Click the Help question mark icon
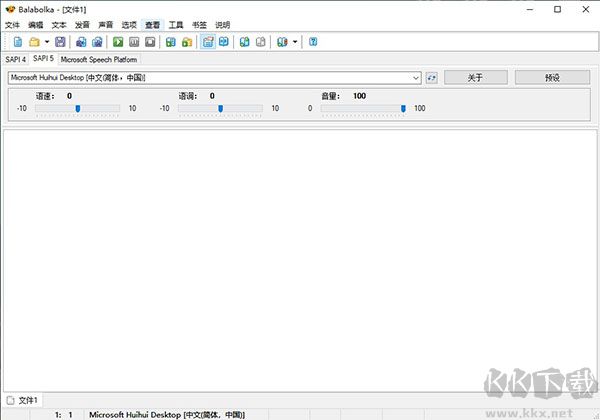 click(313, 42)
